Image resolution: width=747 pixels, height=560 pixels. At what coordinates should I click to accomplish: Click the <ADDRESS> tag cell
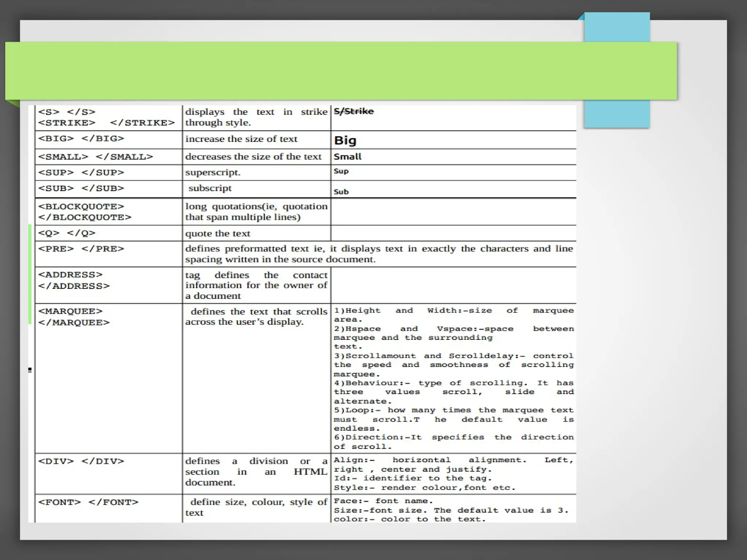coord(74,280)
